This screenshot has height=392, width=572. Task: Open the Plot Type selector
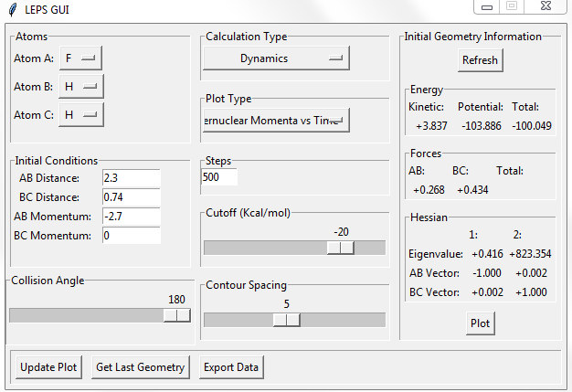(276, 121)
